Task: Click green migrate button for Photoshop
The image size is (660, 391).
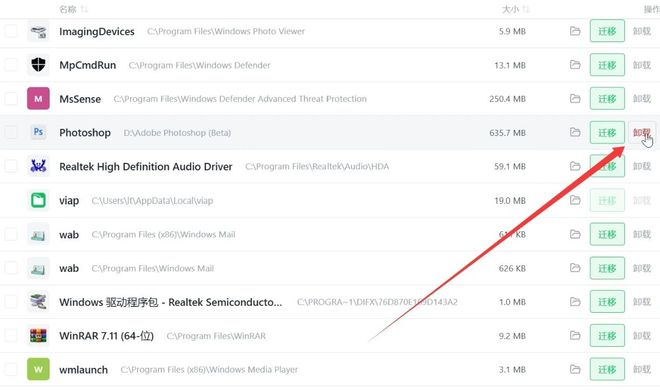Action: 607,132
